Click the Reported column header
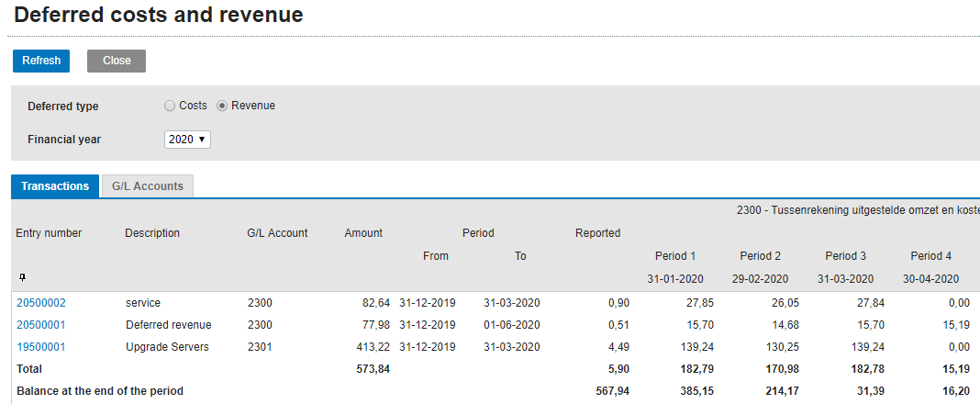 click(597, 233)
